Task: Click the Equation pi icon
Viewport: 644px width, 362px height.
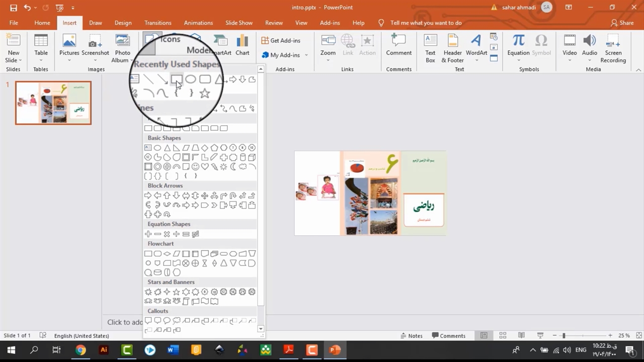Action: point(518,41)
